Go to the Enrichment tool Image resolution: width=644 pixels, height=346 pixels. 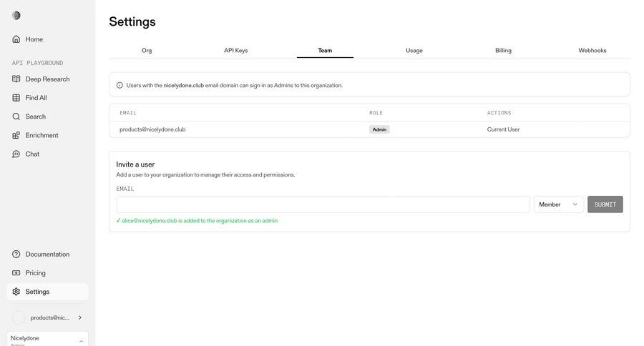tap(42, 135)
